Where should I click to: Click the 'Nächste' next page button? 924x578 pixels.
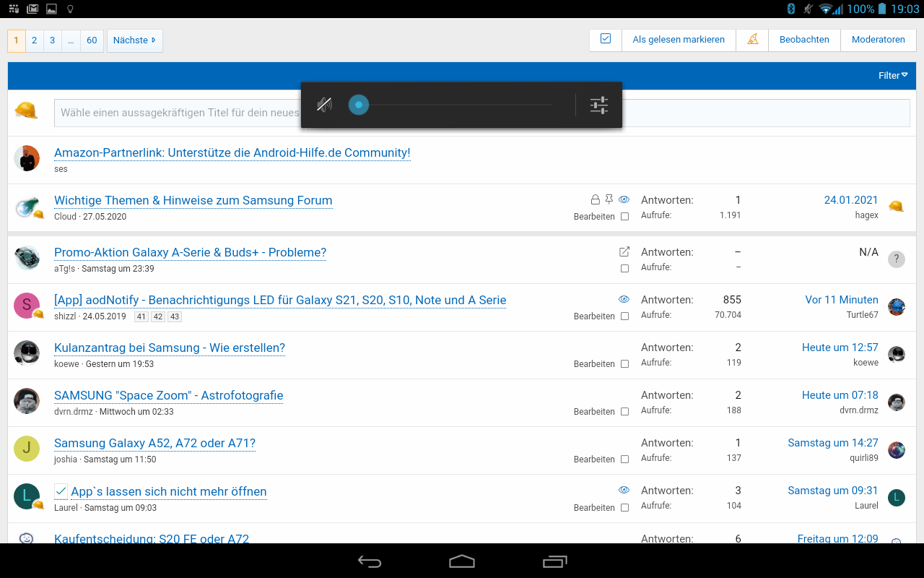[134, 40]
